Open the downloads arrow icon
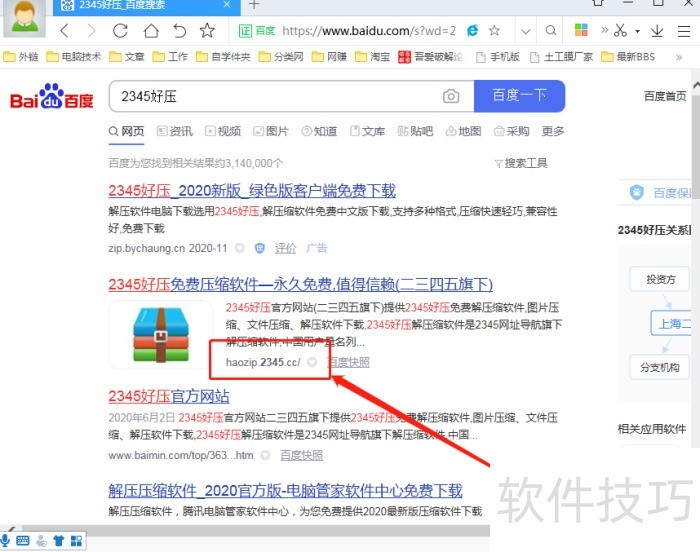This screenshot has width=700, height=552. click(x=657, y=30)
